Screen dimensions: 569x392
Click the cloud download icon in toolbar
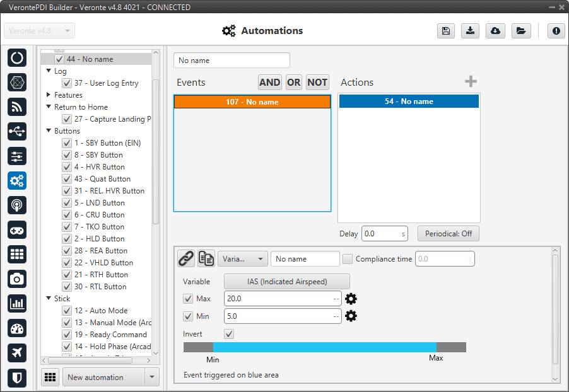[x=496, y=31]
